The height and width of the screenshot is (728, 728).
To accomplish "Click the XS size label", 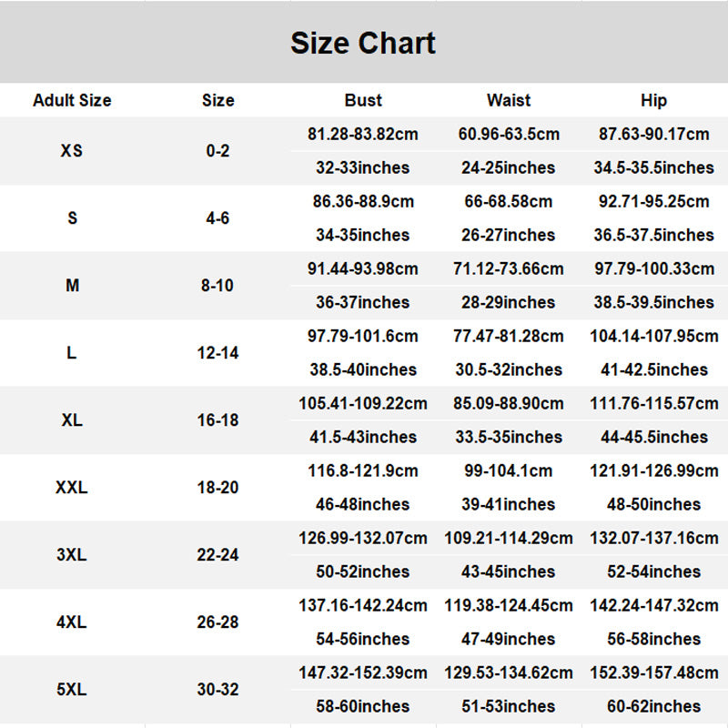I will (x=72, y=151).
